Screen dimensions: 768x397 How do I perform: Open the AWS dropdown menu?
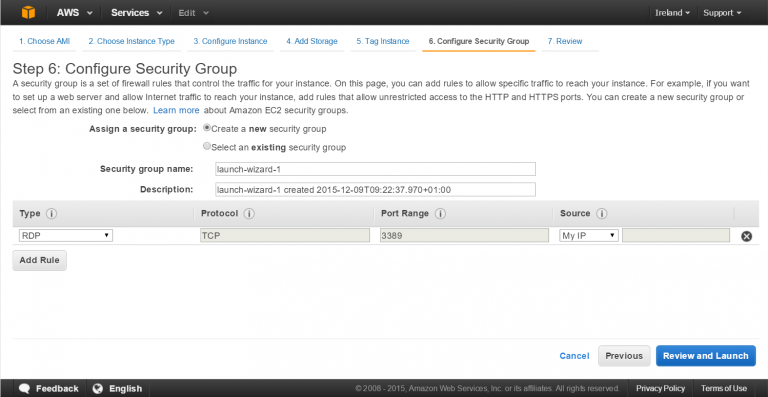pos(74,13)
